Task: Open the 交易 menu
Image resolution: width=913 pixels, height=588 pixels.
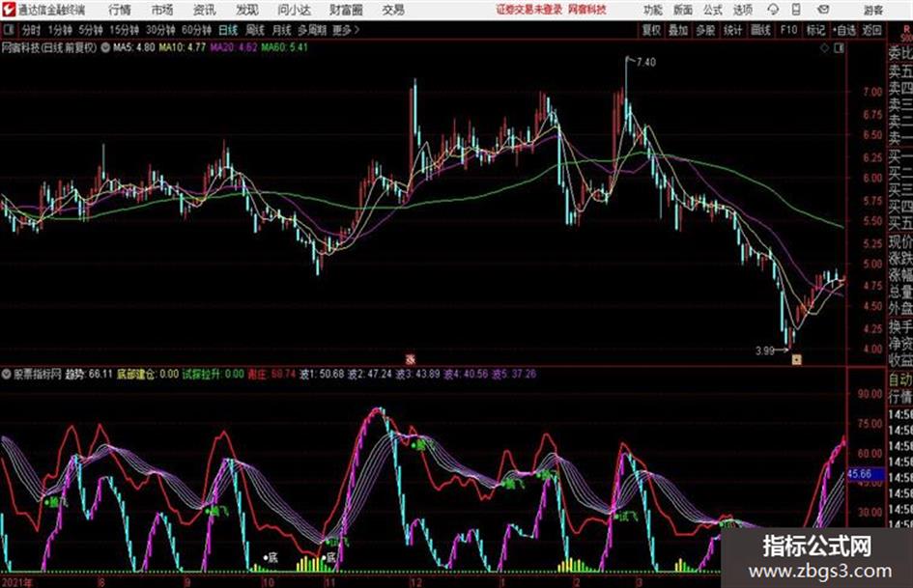Action: pos(393,10)
